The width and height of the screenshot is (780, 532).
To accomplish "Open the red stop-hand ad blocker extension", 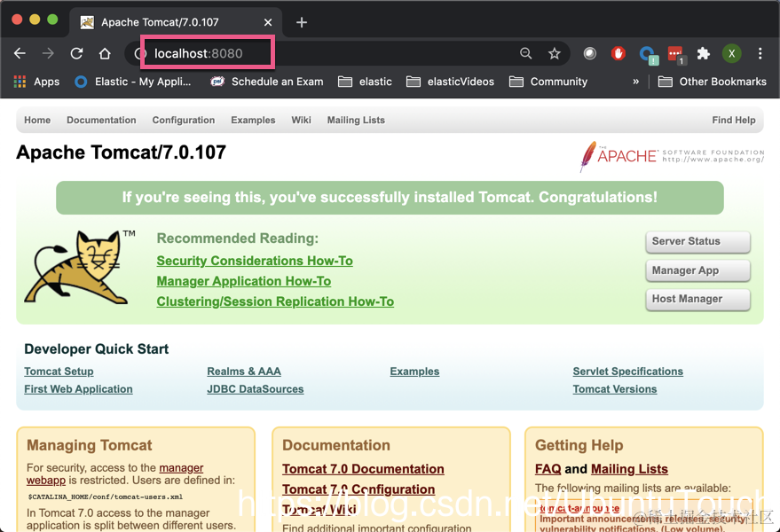I will (x=618, y=53).
